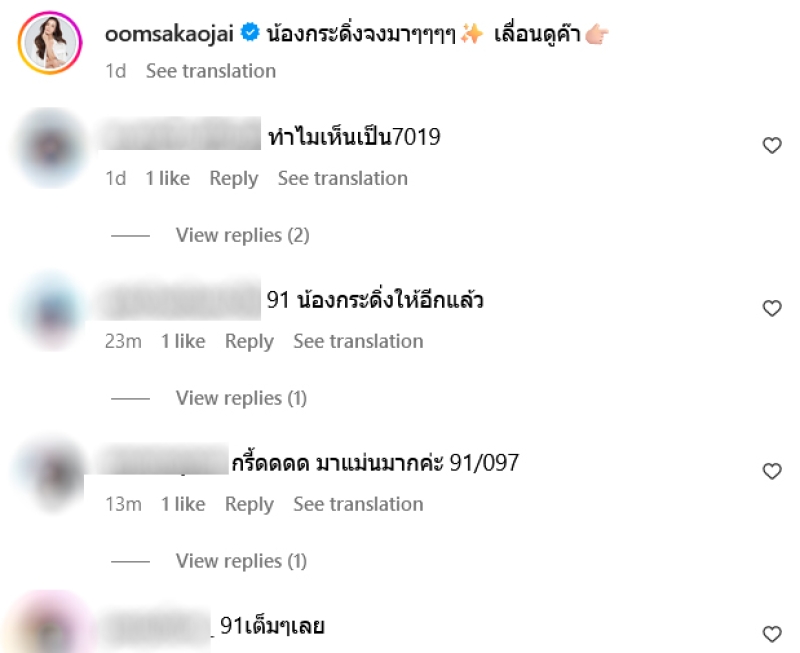Expand View replies (2) thread
This screenshot has height=653, width=800.
243,235
